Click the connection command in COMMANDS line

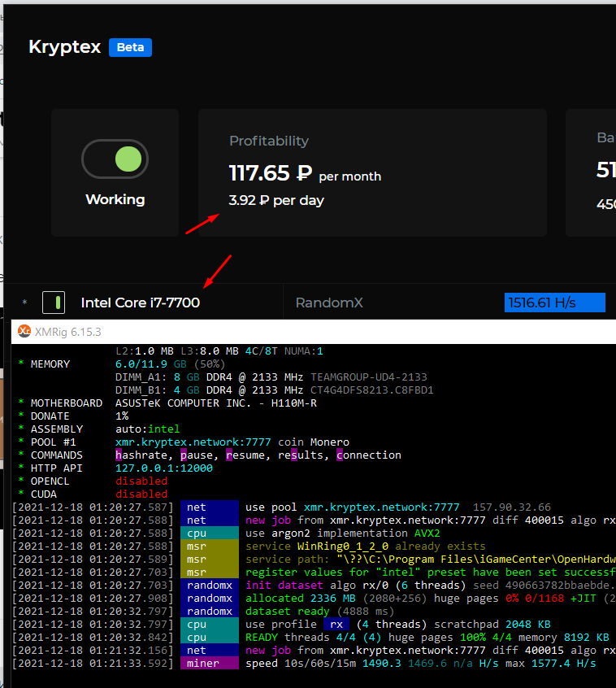[x=369, y=455]
